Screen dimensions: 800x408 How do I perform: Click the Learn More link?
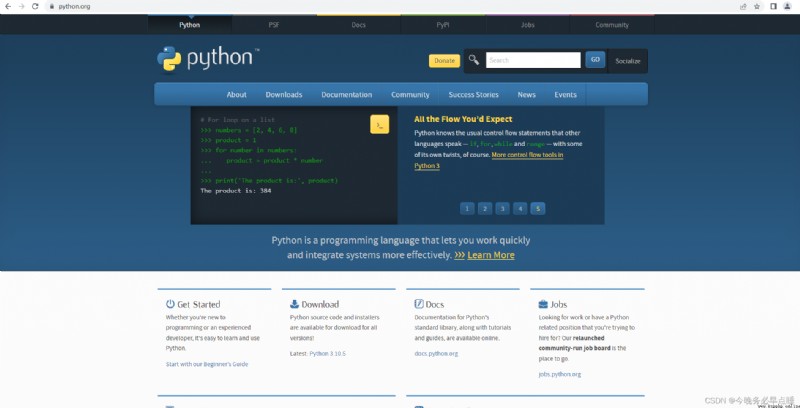click(491, 255)
